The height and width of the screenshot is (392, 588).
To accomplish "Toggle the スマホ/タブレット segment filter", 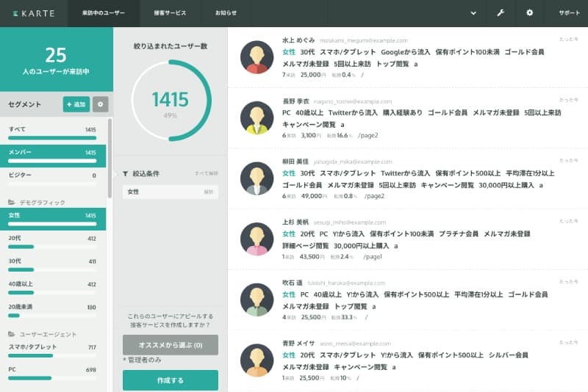I will click(x=52, y=351).
